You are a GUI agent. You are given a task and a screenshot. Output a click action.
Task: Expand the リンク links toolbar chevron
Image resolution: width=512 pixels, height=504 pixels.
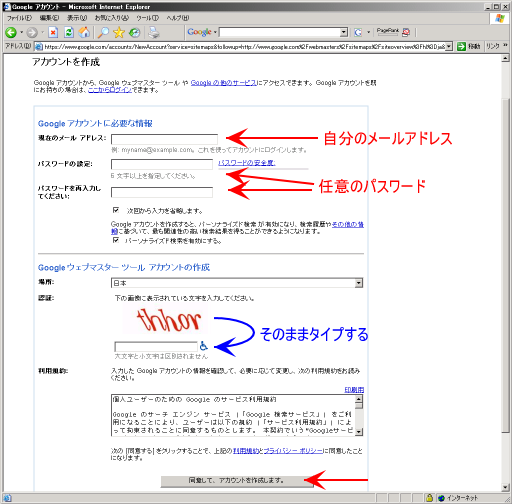(x=506, y=45)
